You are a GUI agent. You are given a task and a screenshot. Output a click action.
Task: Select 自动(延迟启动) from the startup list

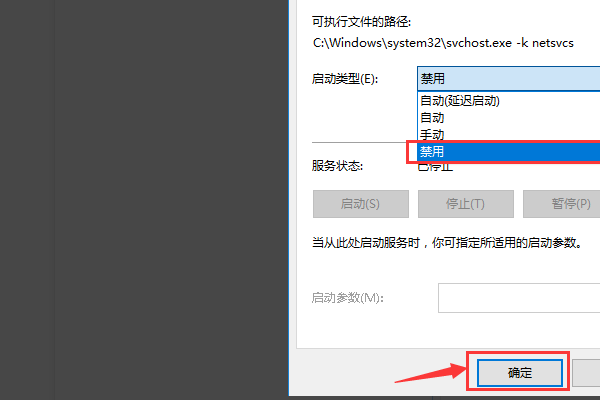tap(509, 101)
